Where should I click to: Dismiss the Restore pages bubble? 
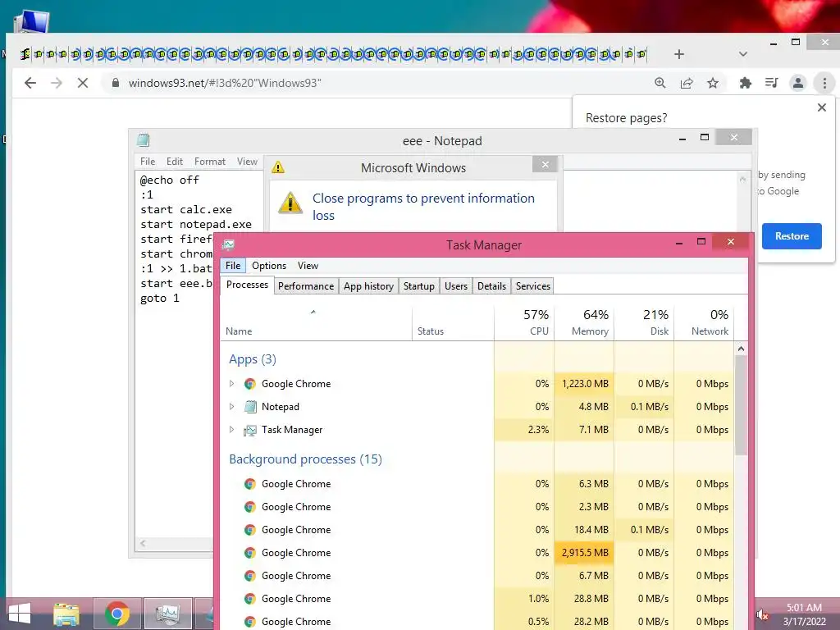[x=822, y=107]
